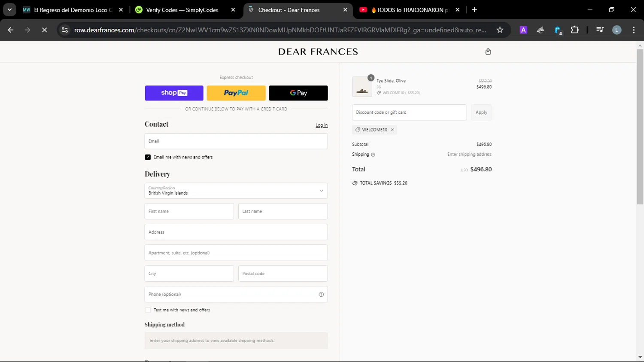Close the El Regreso del Demonio Loco tab

pos(121,9)
